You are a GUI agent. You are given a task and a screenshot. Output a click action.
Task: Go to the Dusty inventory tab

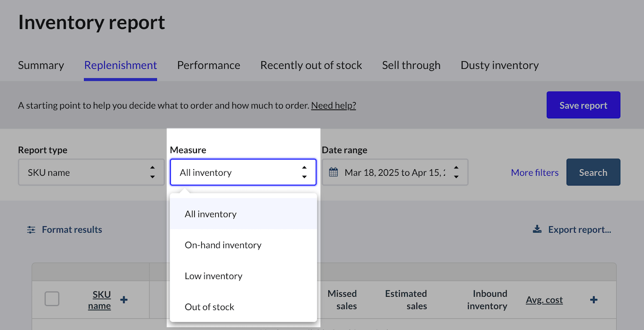click(x=500, y=66)
